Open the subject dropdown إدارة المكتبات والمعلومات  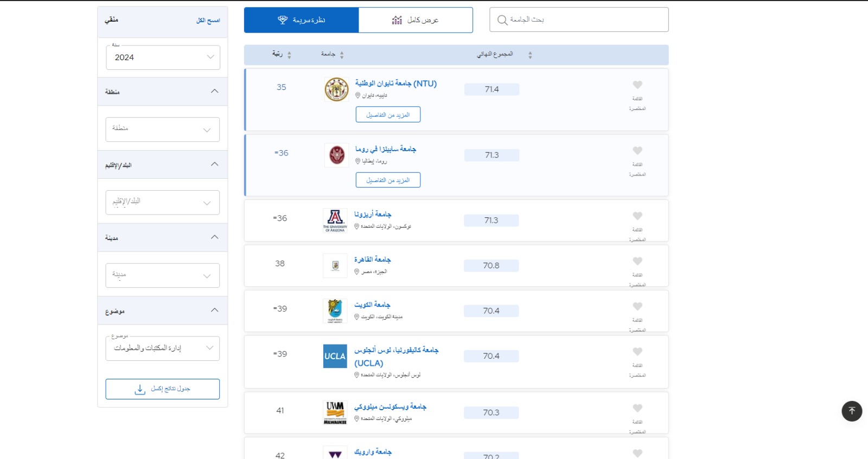pyautogui.click(x=163, y=348)
